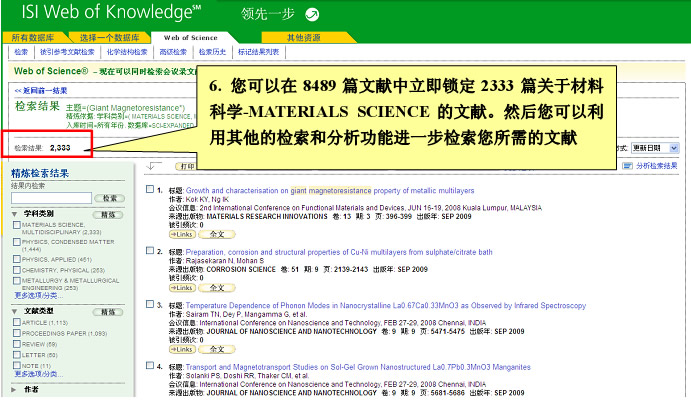Viewport: 691px width, 400px height.
Task: Open title 'Temperature Dependence of Phonon Modes'
Action: pos(386,305)
